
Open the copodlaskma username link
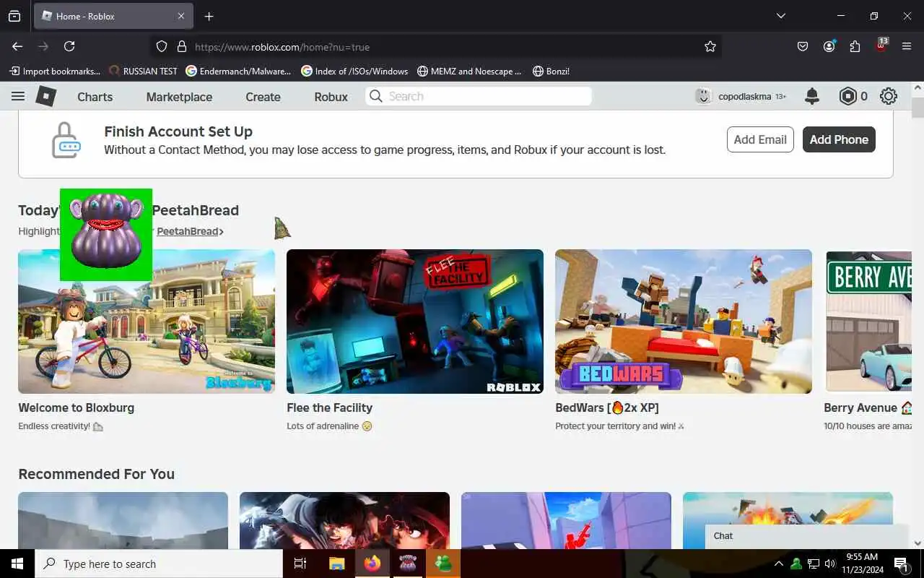coord(745,96)
